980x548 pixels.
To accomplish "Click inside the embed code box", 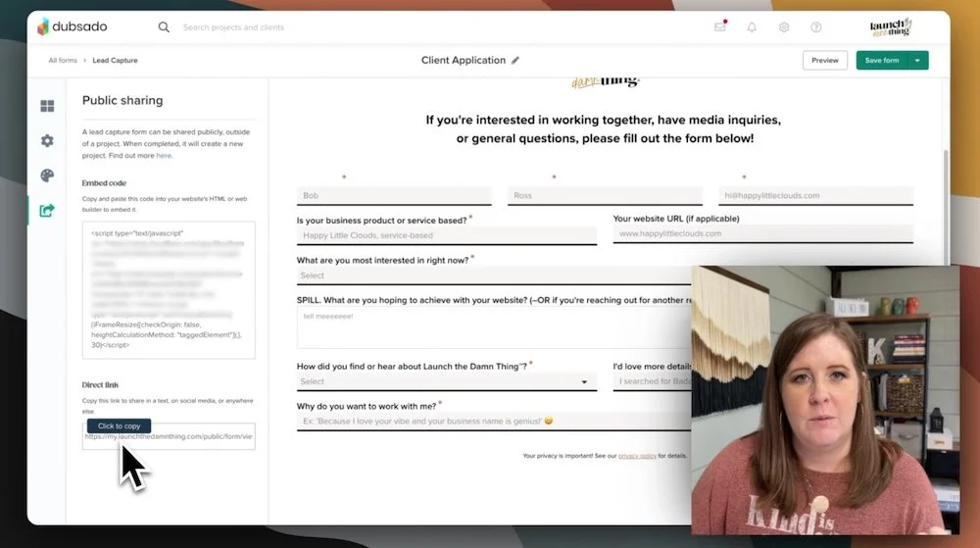I will coord(169,289).
